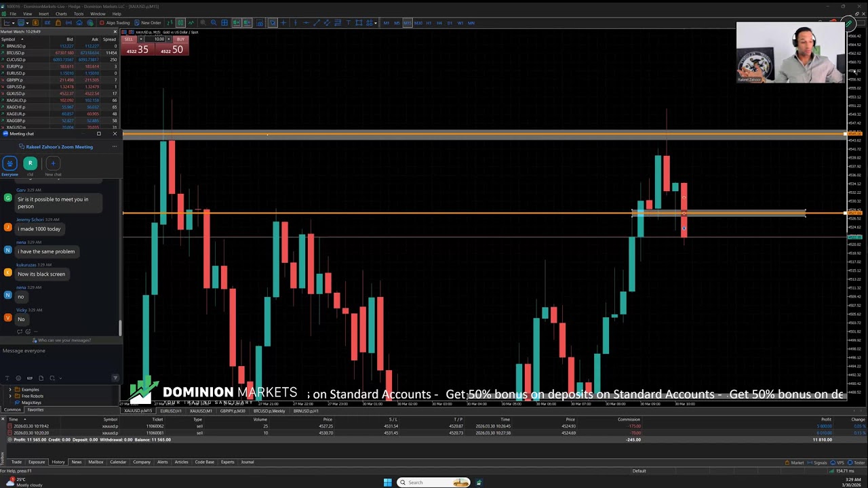This screenshot has width=868, height=488.
Task: Open the Calendar toolbox tab
Action: point(118,462)
